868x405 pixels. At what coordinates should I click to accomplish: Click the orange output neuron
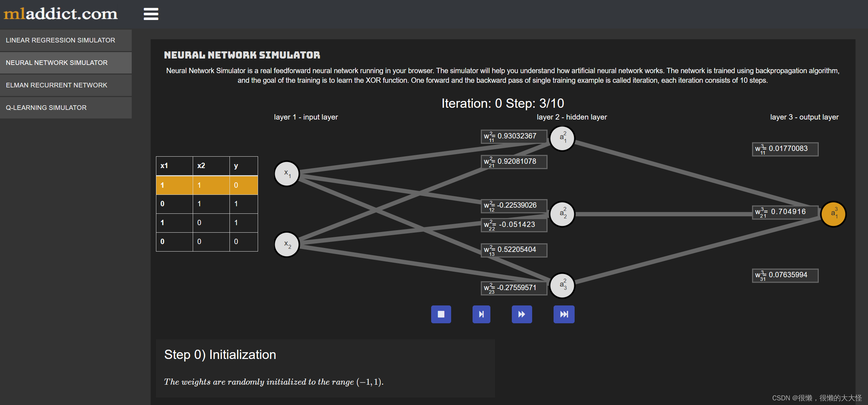pyautogui.click(x=833, y=214)
